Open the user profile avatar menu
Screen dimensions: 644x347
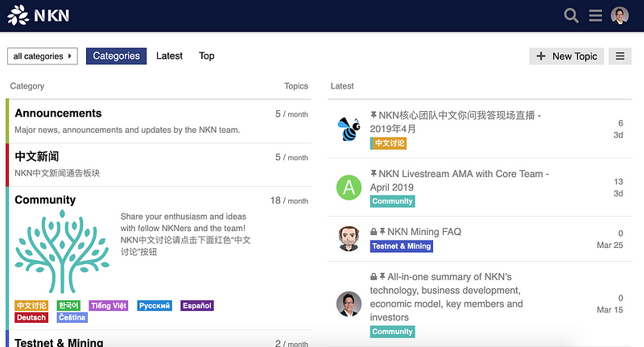click(x=620, y=15)
